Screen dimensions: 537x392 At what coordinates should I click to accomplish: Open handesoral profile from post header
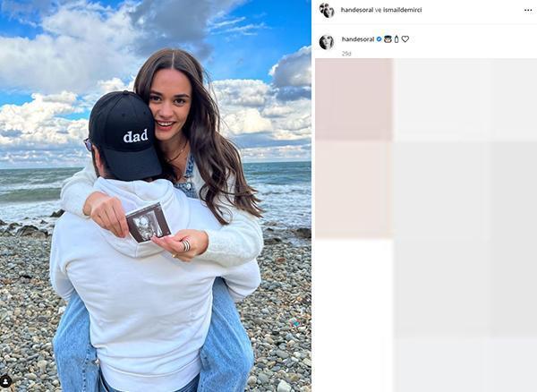click(x=357, y=10)
